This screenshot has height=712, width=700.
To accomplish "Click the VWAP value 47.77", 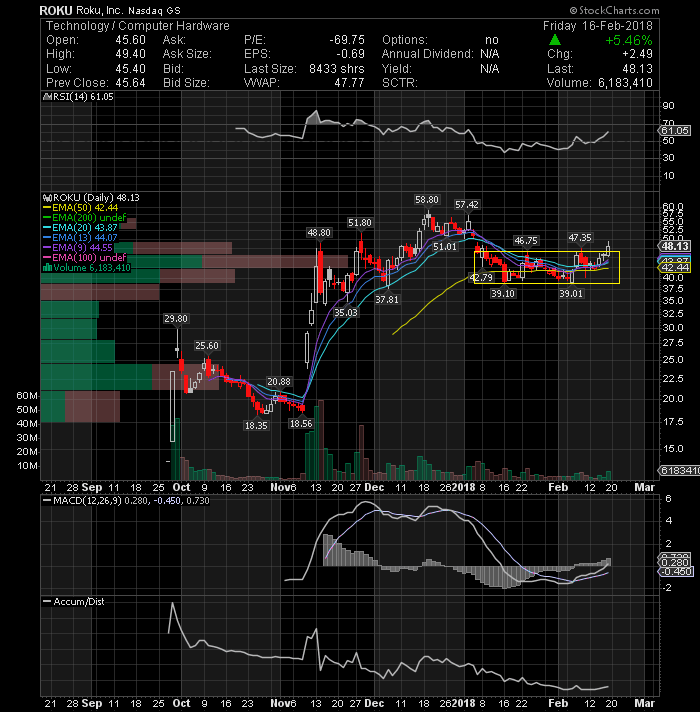I will pos(350,83).
